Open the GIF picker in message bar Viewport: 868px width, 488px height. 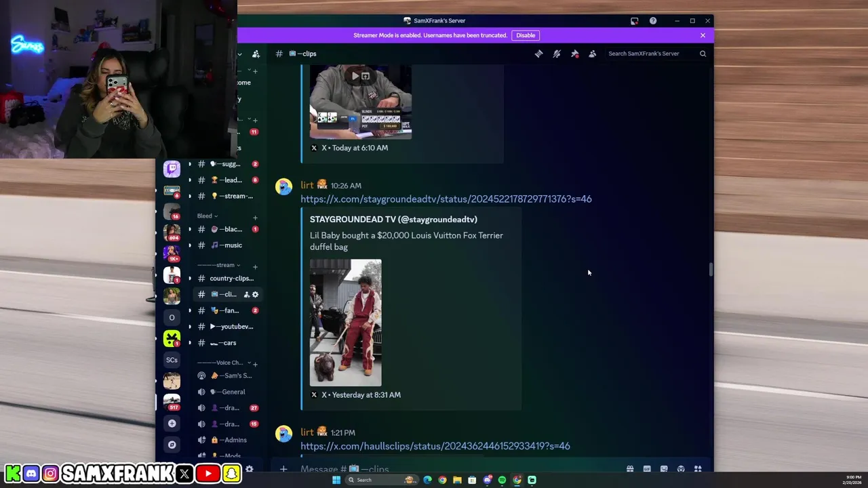(647, 468)
